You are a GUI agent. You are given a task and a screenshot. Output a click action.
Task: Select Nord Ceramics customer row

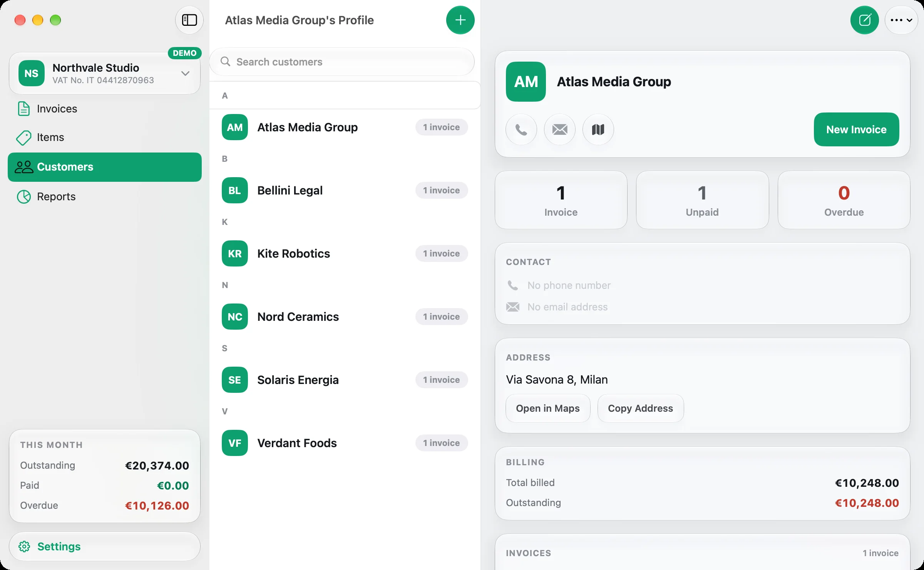pos(345,317)
